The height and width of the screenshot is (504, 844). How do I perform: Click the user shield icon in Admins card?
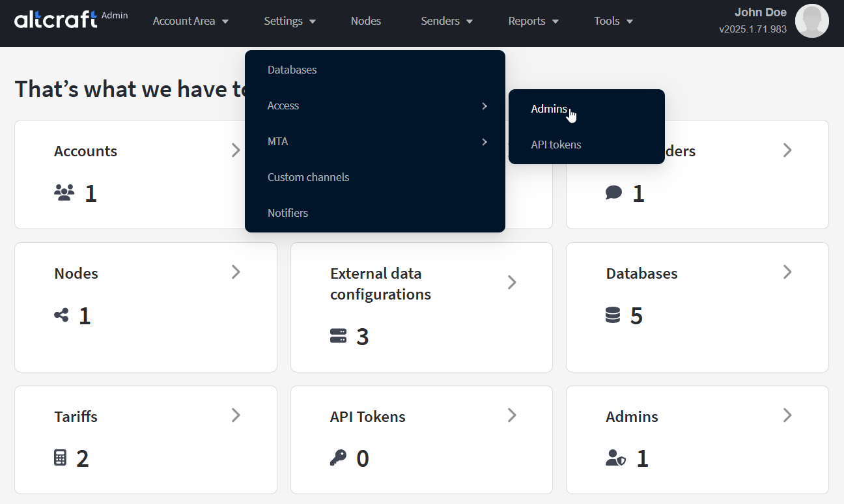click(x=615, y=458)
